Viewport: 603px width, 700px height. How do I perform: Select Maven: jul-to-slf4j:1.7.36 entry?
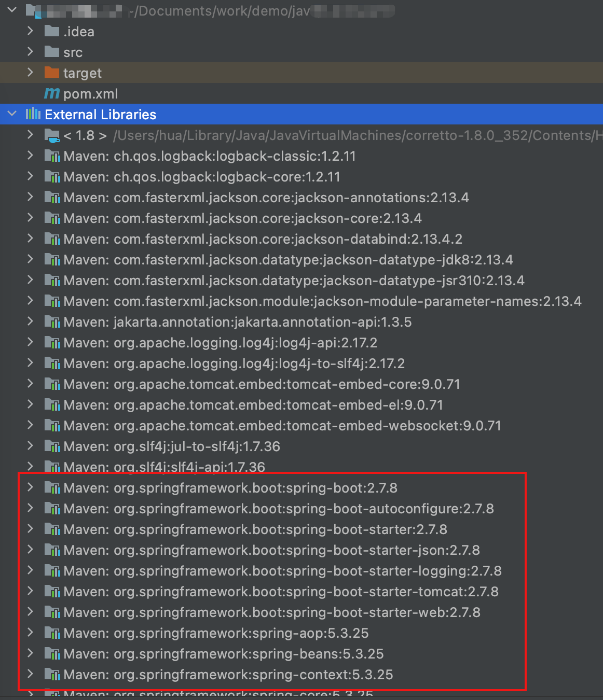172,446
